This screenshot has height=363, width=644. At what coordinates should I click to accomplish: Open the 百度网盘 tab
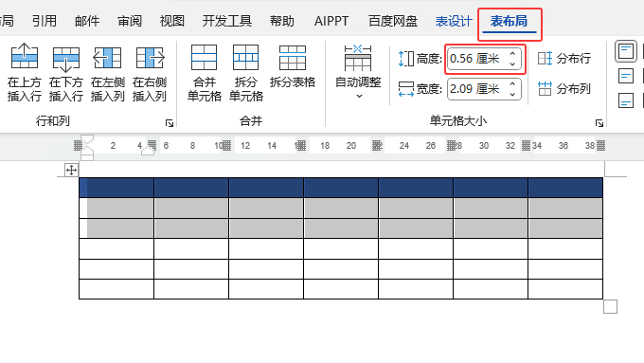(x=393, y=21)
